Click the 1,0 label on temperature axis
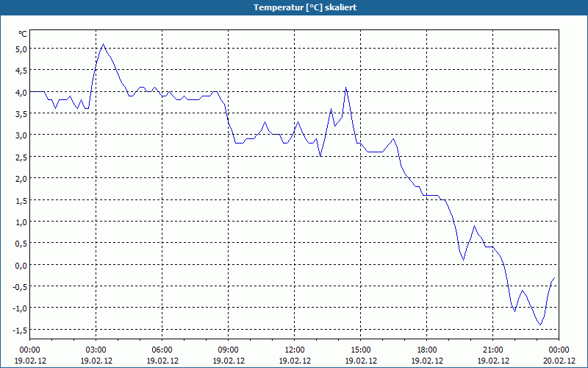Image resolution: width=588 pixels, height=368 pixels. click(x=22, y=222)
